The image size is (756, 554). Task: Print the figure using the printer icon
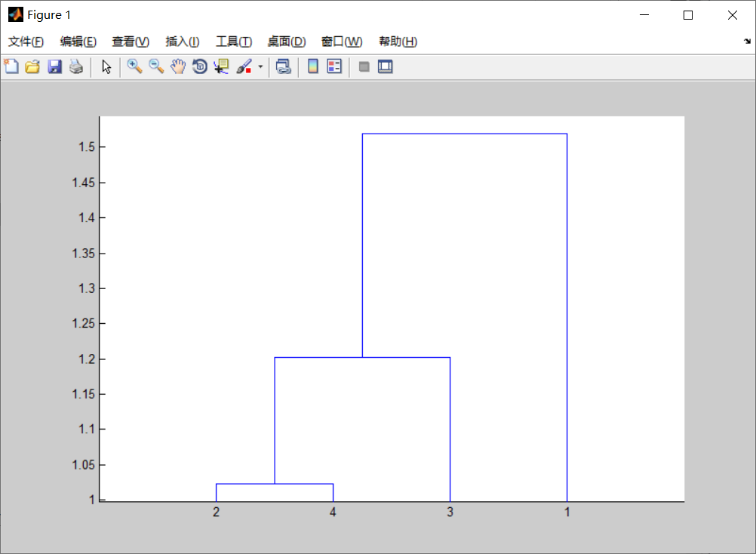click(x=76, y=66)
